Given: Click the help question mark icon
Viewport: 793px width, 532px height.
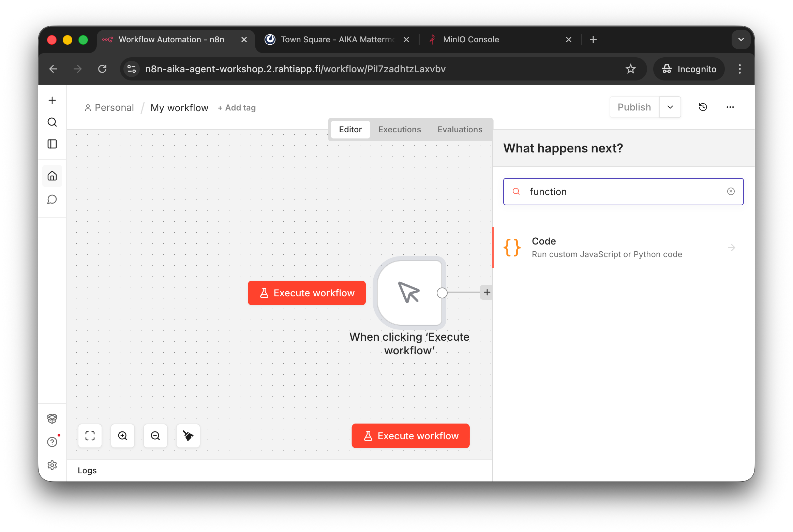Looking at the screenshot, I should pyautogui.click(x=52, y=442).
